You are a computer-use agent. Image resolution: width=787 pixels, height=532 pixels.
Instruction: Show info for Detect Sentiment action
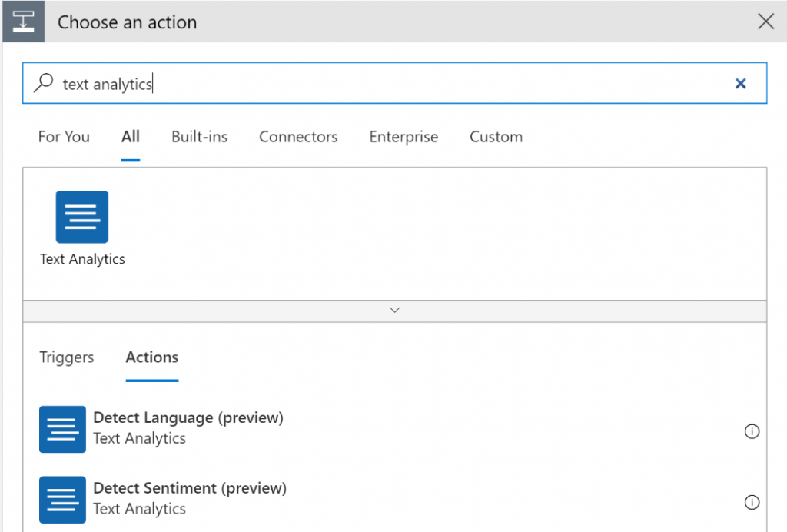click(752, 502)
